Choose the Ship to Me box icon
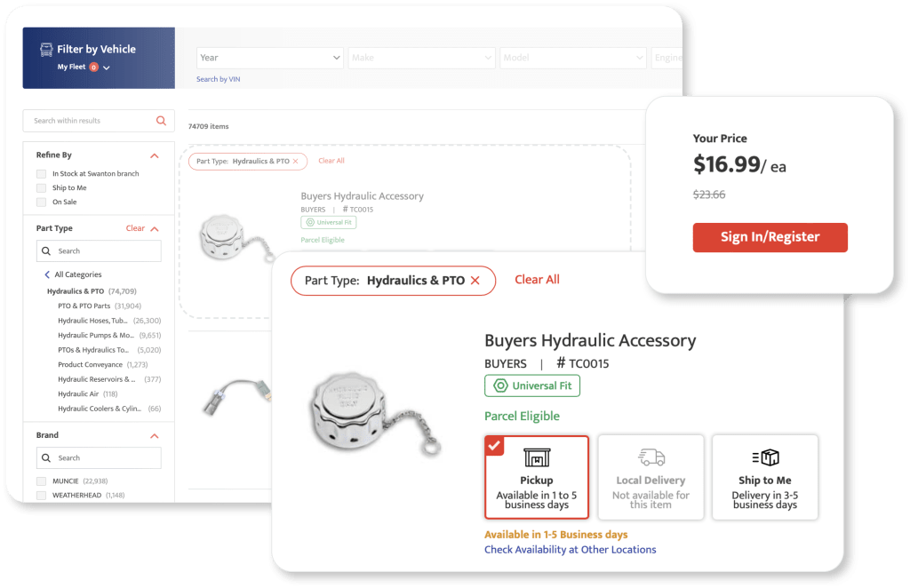Viewport: 910px width, 588px height. click(765, 457)
